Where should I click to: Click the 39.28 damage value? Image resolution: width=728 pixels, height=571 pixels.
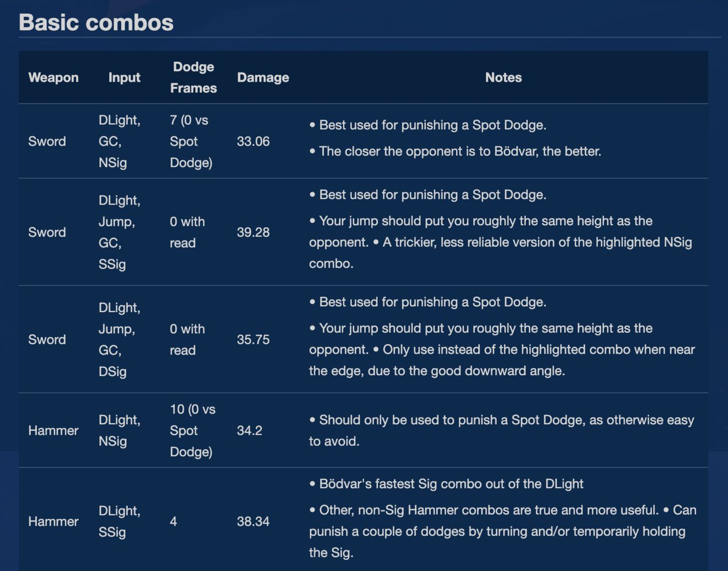pos(253,232)
